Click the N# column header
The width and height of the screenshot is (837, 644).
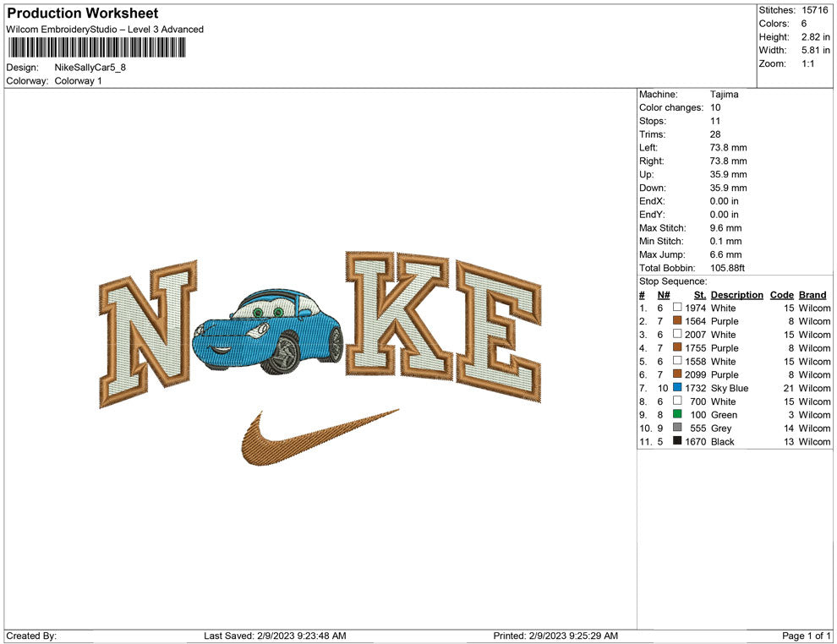click(664, 295)
